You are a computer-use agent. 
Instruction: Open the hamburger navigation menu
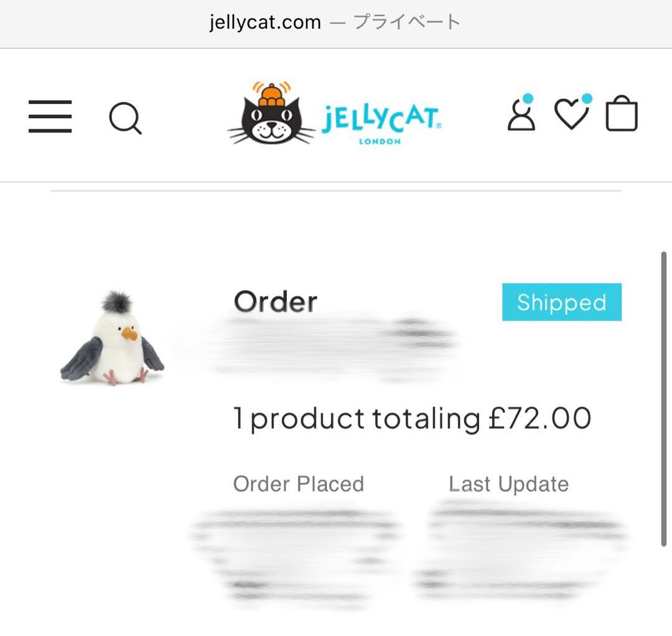50,116
